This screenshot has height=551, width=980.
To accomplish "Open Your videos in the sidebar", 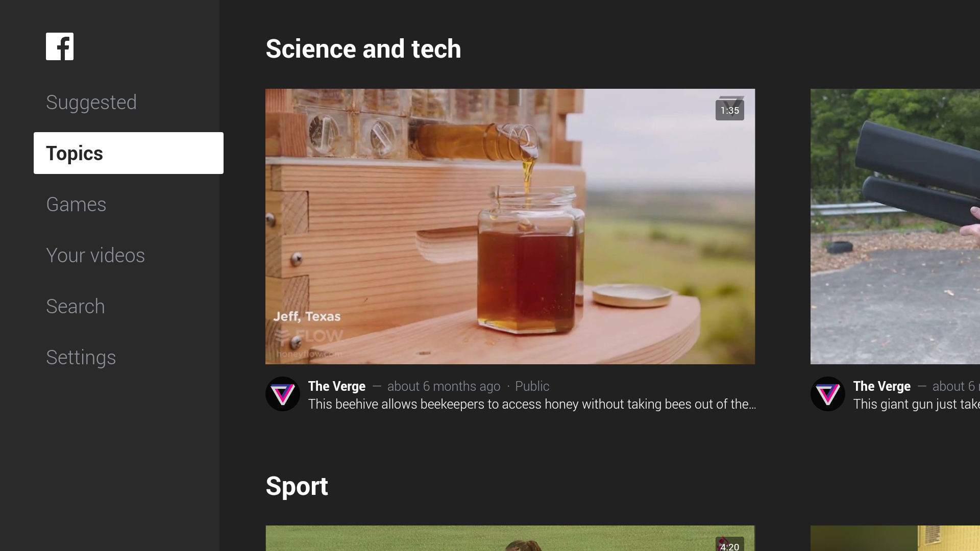I will (x=95, y=255).
